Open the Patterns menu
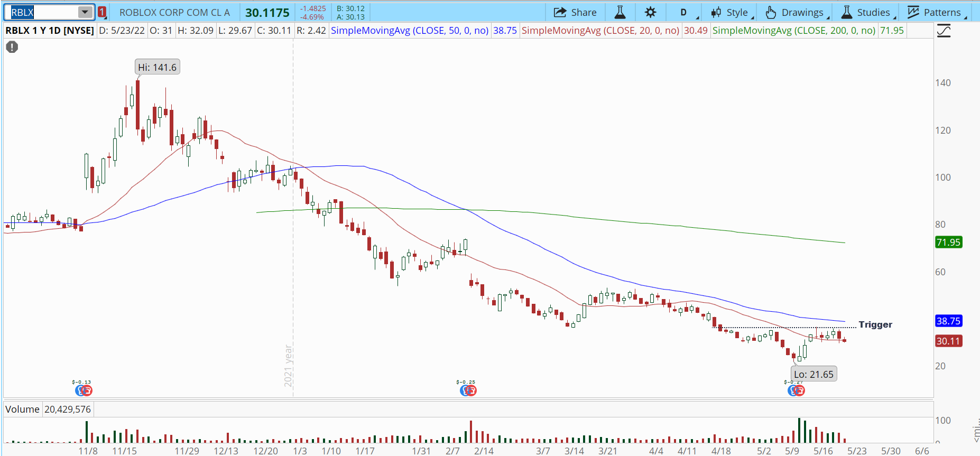 tap(935, 12)
